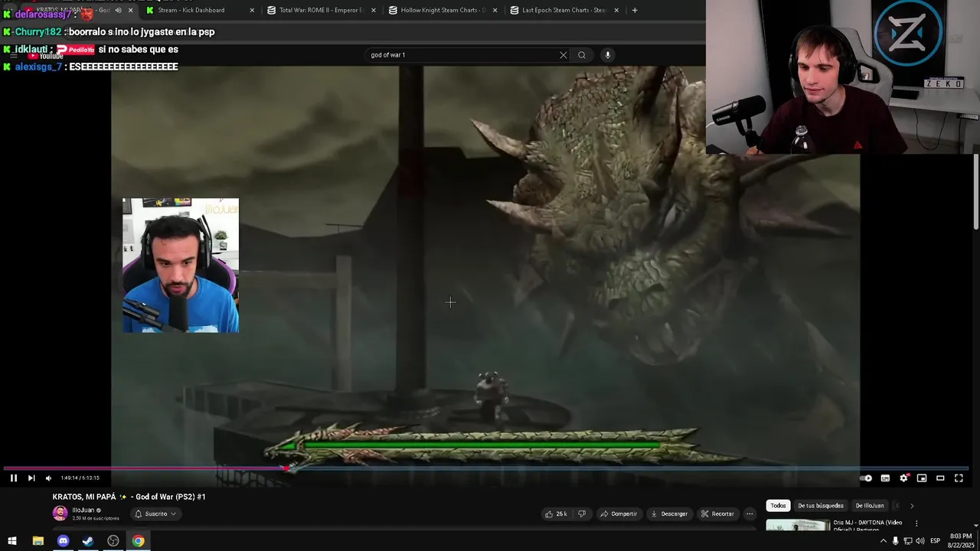This screenshot has height=551, width=980.
Task: Click the video title KRATOS, MI PAPÁ
Action: point(129,497)
